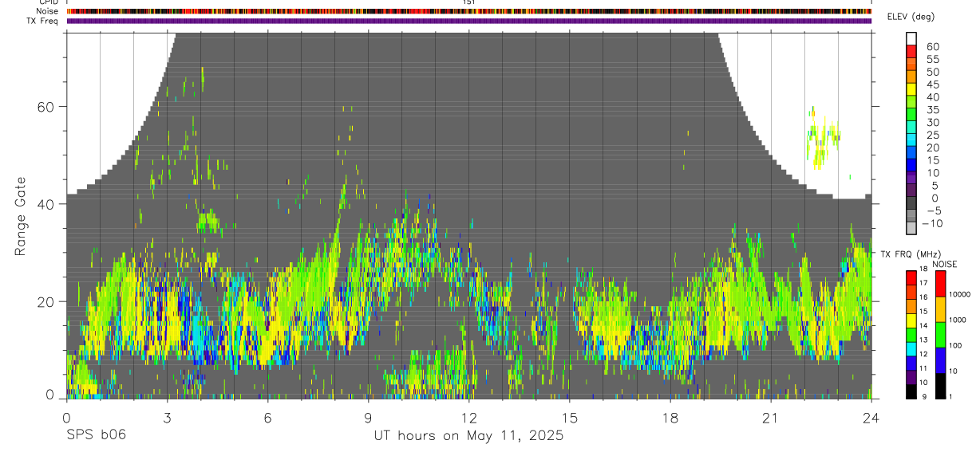
Task: Click the UT hours on May 11, 2025 axis title
Action: 468,436
